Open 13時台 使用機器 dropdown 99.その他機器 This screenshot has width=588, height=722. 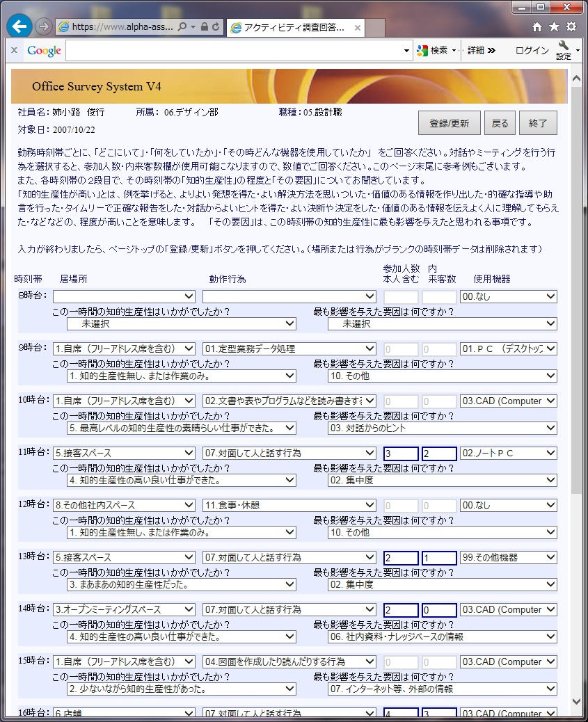click(508, 557)
